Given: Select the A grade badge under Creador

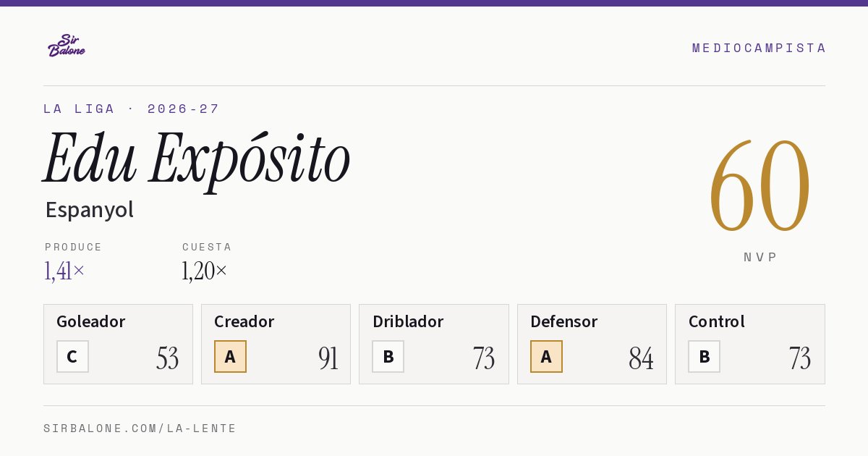Looking at the screenshot, I should (x=230, y=356).
